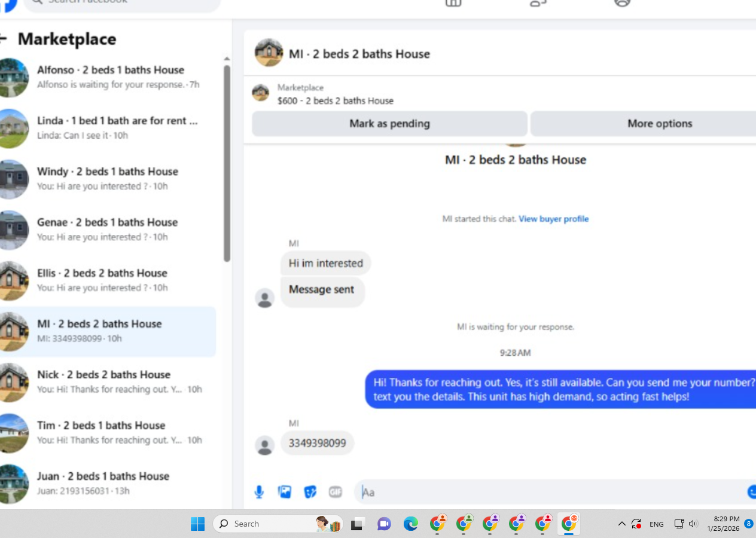This screenshot has width=756, height=538.
Task: Click the Hi im interested message bubble
Action: [325, 263]
